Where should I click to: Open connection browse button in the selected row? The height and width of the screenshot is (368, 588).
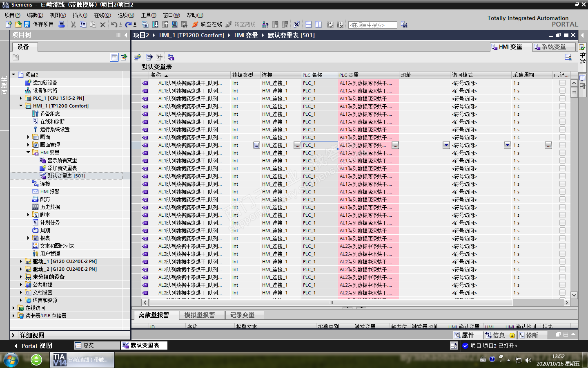coord(297,145)
